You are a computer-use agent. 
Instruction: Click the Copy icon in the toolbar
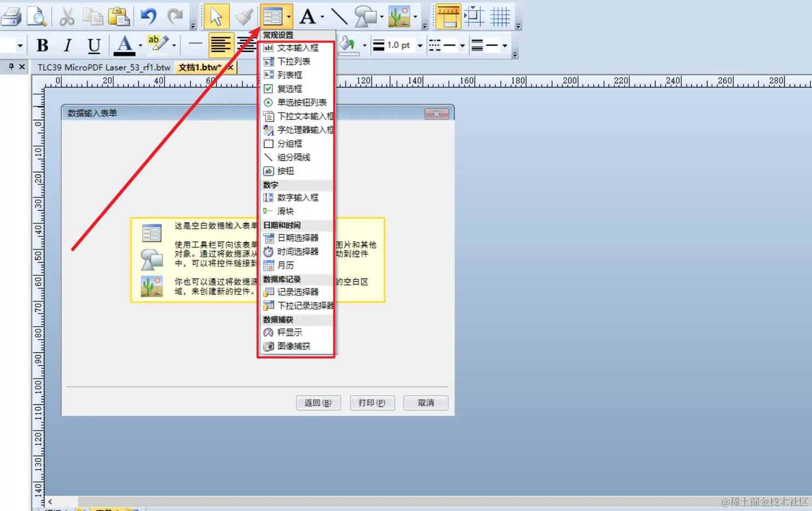pos(93,16)
